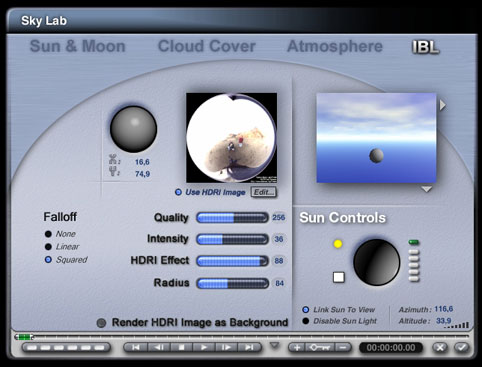
Task: Stop animation playback
Action: [x=182, y=348]
